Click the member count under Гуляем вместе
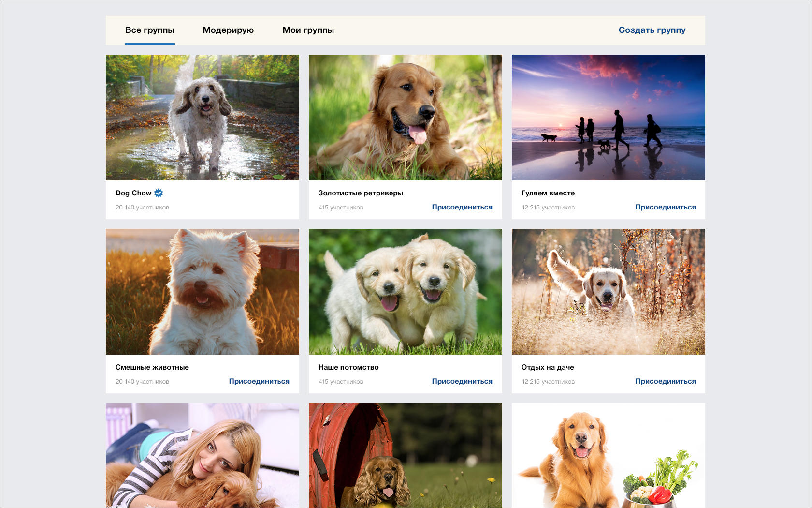812x508 pixels. coord(548,208)
